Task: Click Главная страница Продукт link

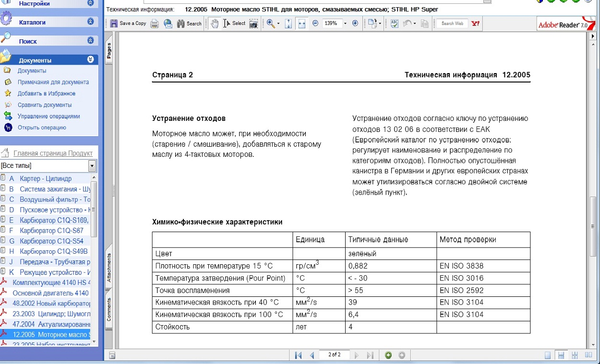Action: point(53,153)
